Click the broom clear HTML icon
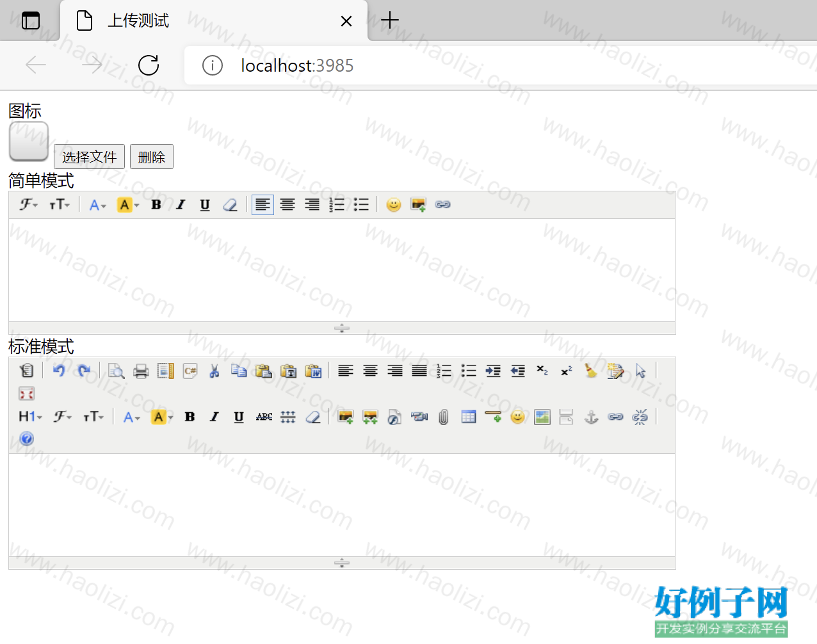Screen dimensions: 817x644 [591, 371]
